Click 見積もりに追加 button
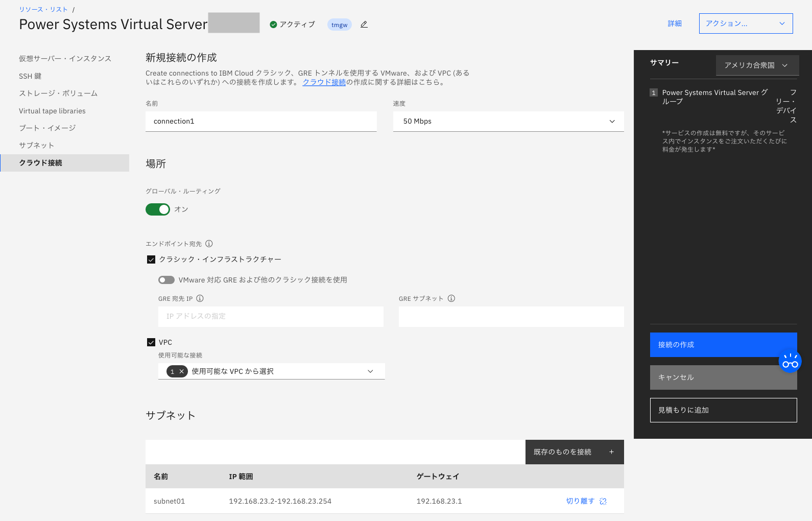812x521 pixels. click(x=723, y=410)
